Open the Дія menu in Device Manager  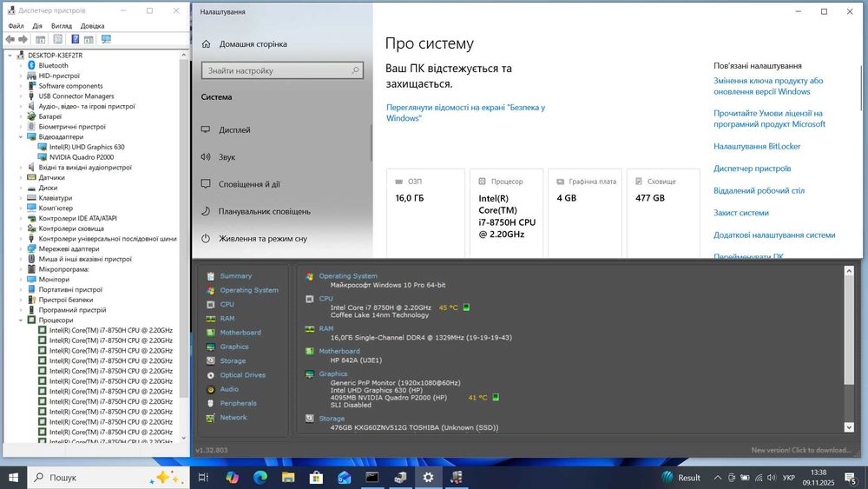(x=37, y=26)
